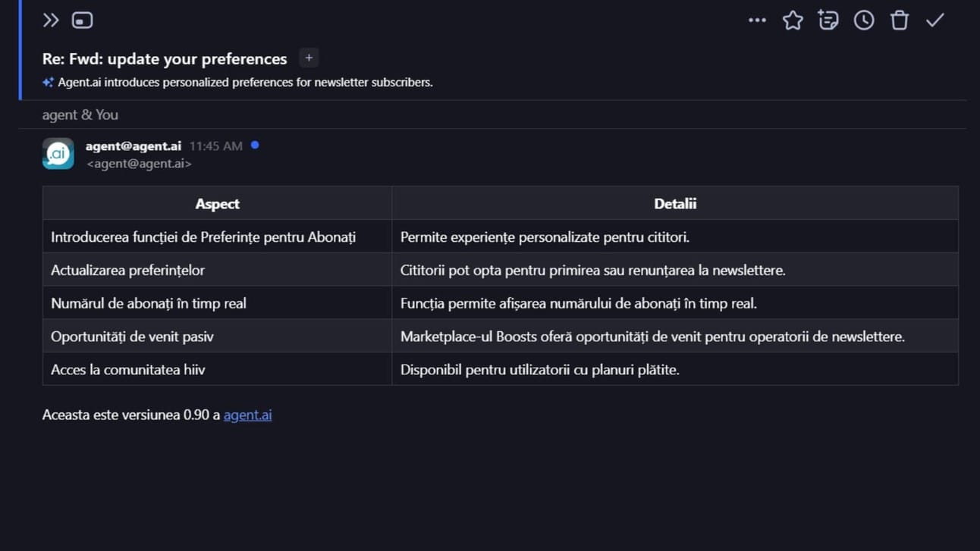Open the agent.ai link in the footer

click(x=247, y=415)
